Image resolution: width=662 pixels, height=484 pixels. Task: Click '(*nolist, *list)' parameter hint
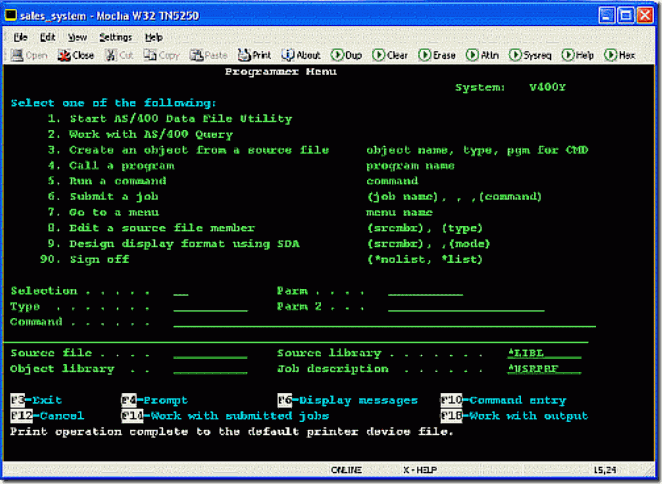[x=425, y=259]
